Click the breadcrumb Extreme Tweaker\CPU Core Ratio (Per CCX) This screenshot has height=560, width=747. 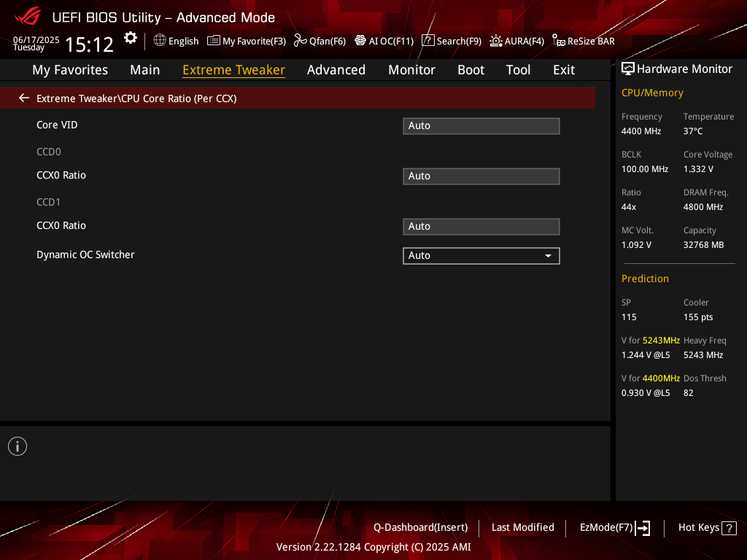tap(136, 98)
